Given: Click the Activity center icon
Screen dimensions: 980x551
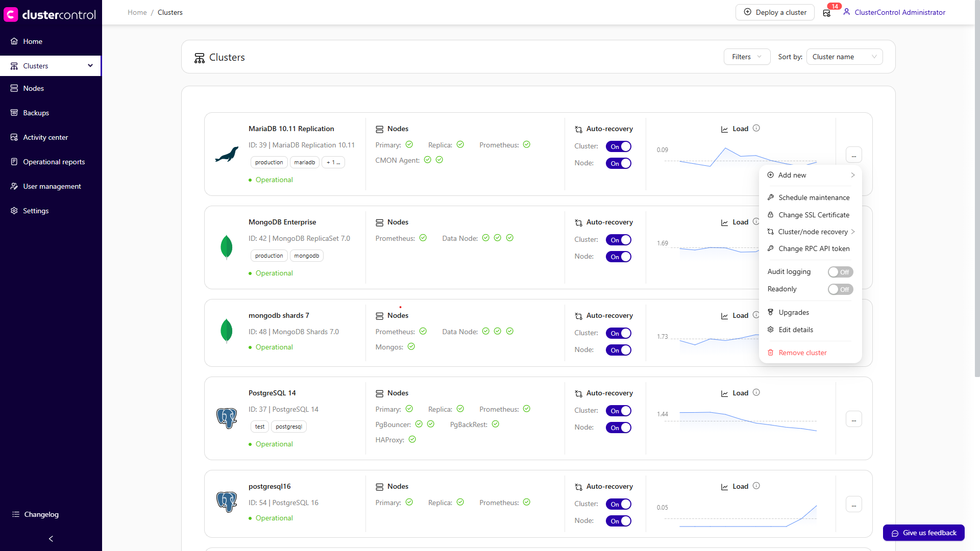Looking at the screenshot, I should point(14,137).
